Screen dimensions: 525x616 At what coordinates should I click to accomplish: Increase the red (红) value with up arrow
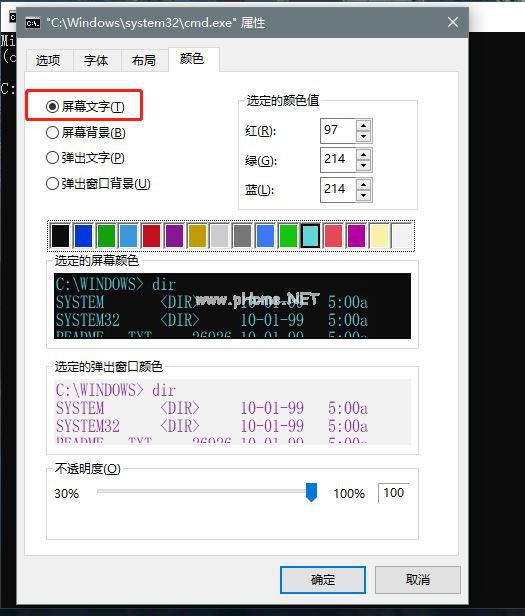363,126
